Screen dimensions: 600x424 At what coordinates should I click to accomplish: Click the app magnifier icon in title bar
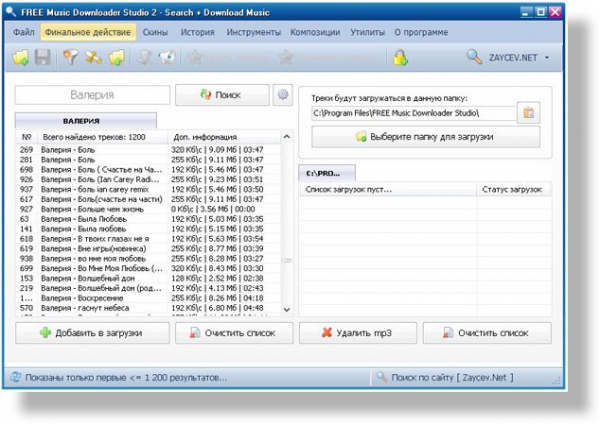11,11
